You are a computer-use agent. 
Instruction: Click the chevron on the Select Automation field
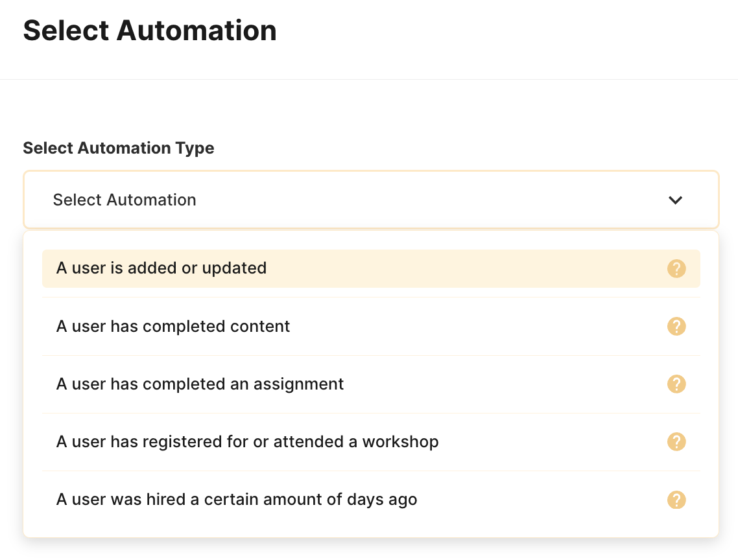tap(675, 200)
